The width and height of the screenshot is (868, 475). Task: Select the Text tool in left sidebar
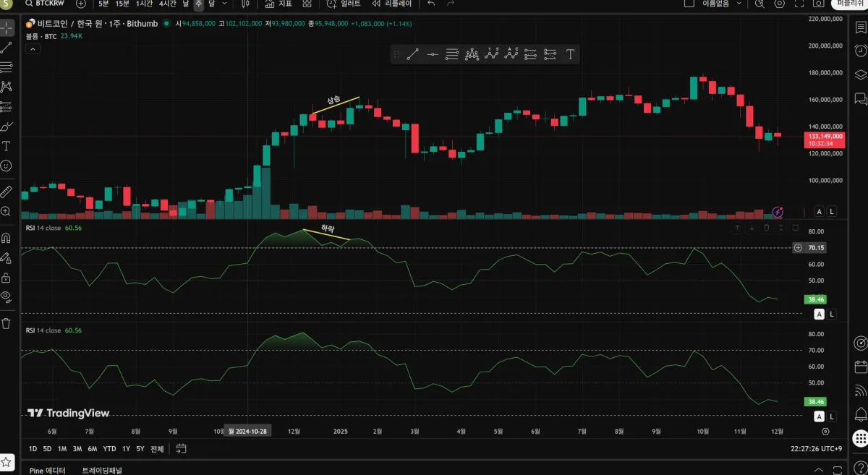(x=7, y=146)
